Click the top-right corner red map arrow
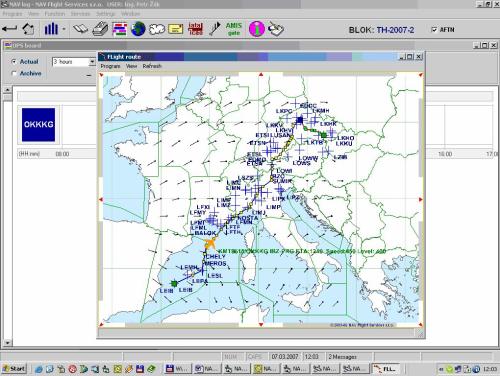Screen dimensions: 500x376 [x=421, y=75]
